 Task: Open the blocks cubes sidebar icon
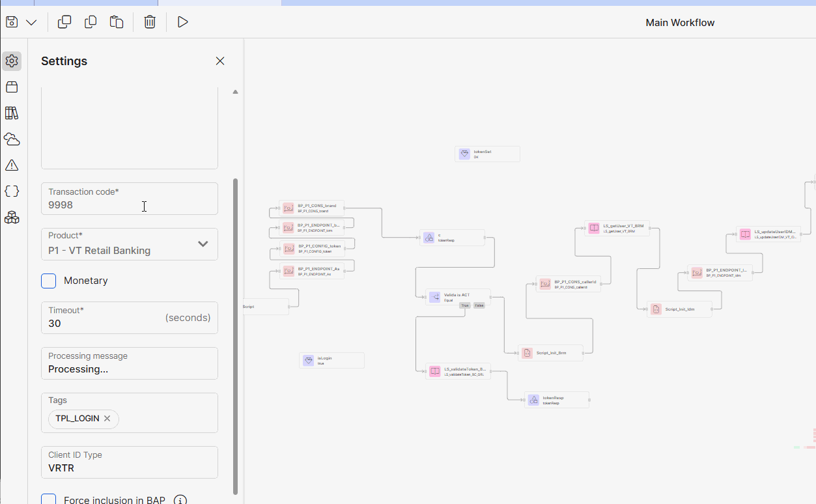click(x=12, y=217)
